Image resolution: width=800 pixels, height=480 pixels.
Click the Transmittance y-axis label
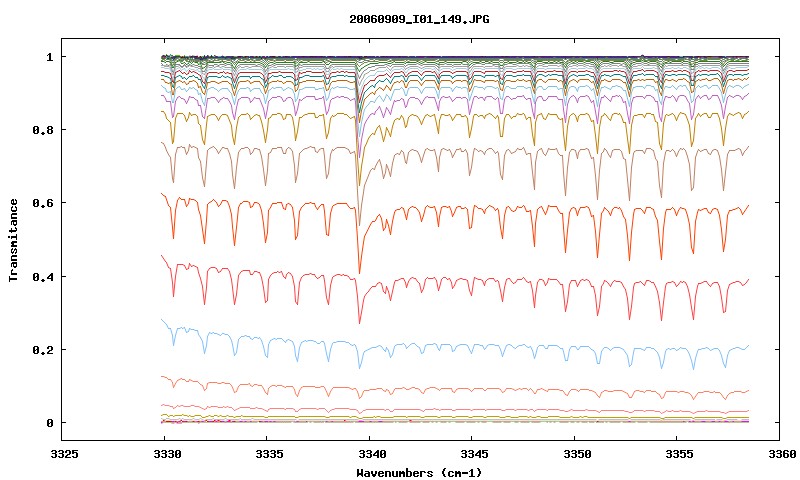14,240
